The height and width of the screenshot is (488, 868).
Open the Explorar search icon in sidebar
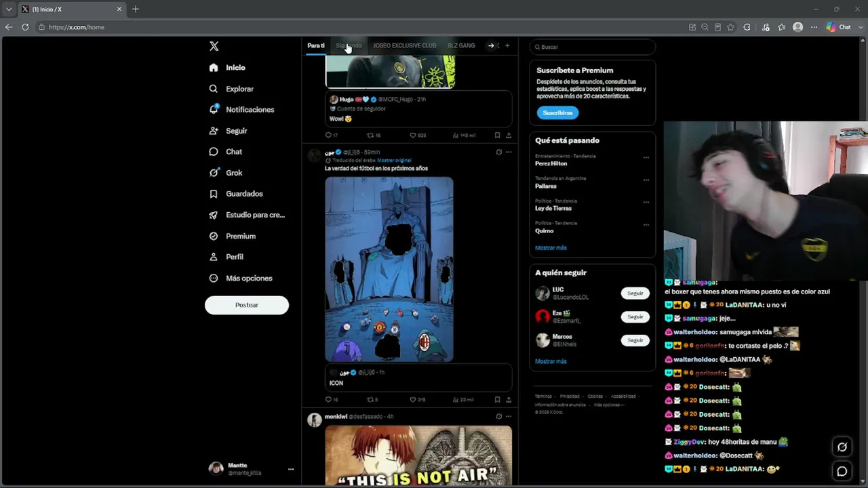tap(214, 89)
